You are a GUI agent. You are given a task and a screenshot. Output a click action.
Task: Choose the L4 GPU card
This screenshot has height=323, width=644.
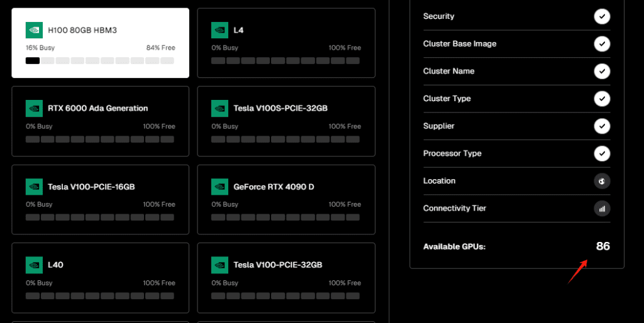286,43
